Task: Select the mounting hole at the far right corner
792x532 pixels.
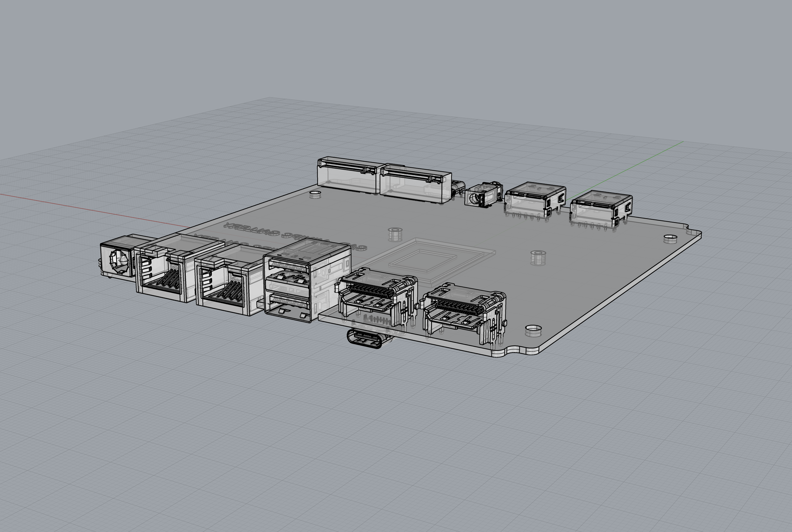Action: pos(670,239)
